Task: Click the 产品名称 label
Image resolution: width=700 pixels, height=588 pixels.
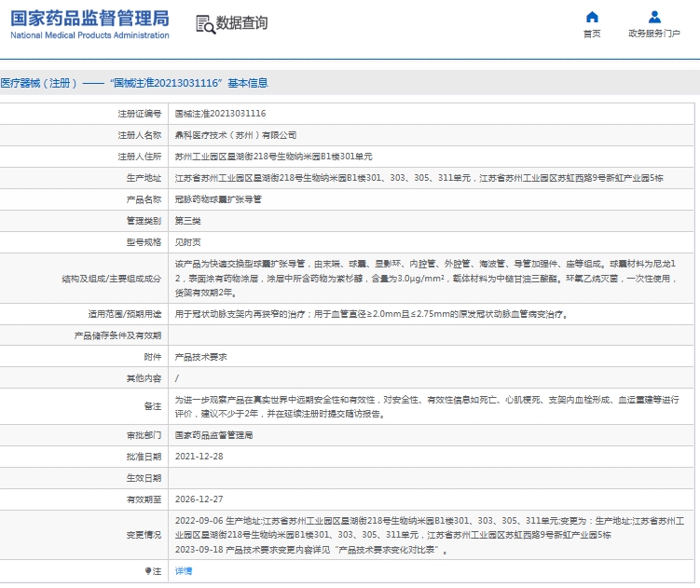Action: coord(144,199)
